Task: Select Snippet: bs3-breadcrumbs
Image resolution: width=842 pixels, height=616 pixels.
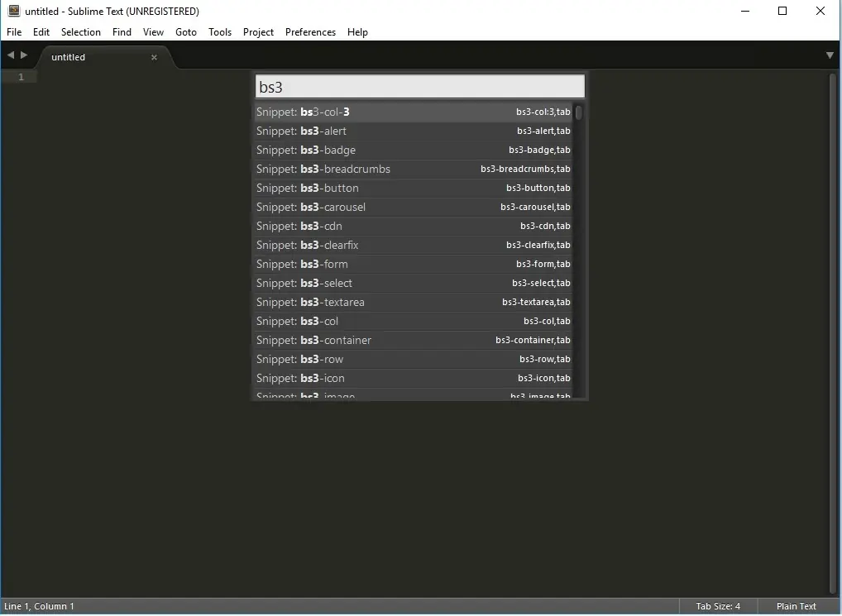Action: pyautogui.click(x=414, y=169)
